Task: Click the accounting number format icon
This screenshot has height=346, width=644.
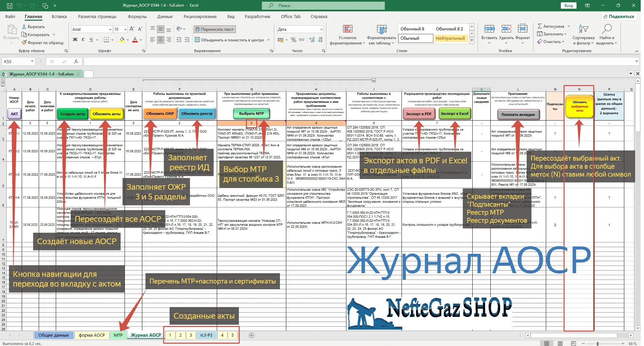Action: pos(281,40)
